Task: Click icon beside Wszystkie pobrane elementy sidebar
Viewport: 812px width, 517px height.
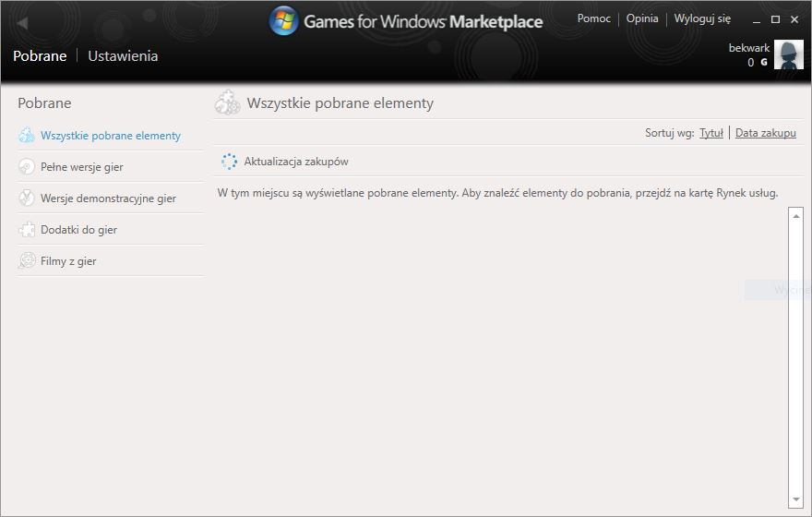Action: pyautogui.click(x=27, y=135)
